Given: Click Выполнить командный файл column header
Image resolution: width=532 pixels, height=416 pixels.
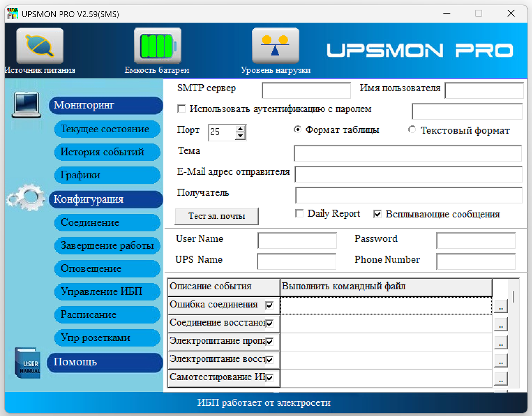Looking at the screenshot, I should tap(386, 287).
